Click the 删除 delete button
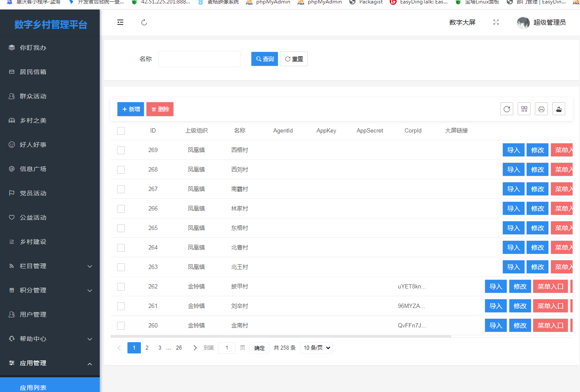 click(x=160, y=109)
